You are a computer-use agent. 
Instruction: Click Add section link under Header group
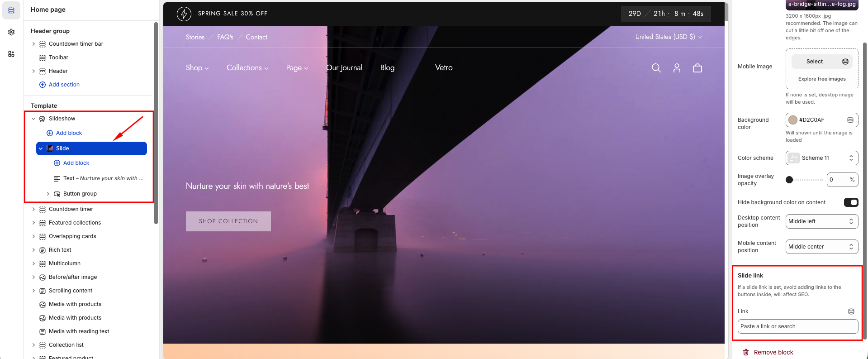point(64,85)
